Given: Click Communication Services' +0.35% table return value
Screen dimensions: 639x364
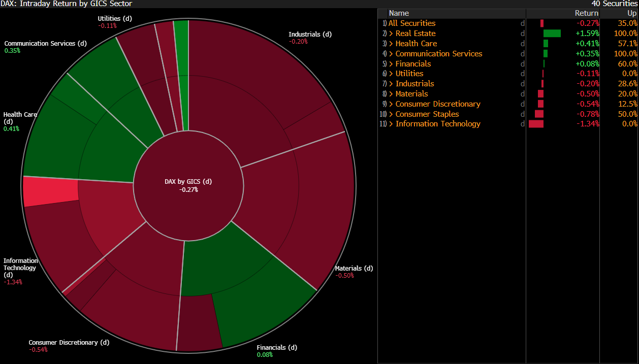Looking at the screenshot, I should coord(587,54).
